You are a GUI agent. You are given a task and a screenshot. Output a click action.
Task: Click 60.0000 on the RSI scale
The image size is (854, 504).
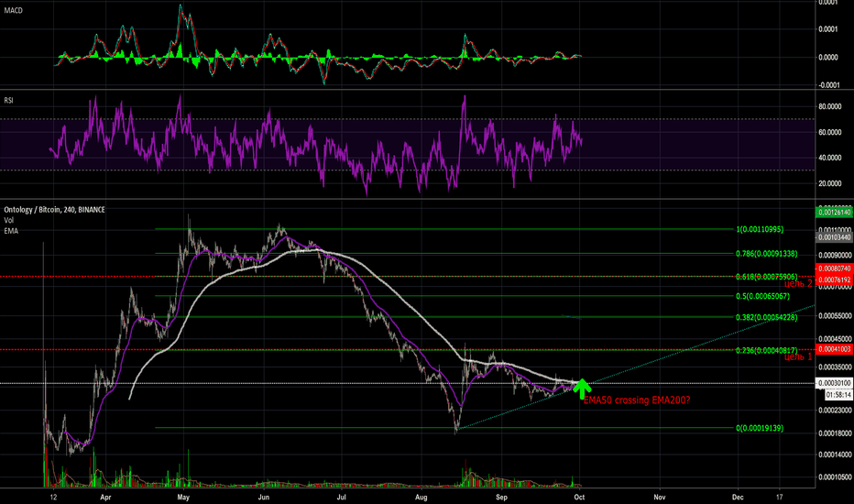(830, 132)
